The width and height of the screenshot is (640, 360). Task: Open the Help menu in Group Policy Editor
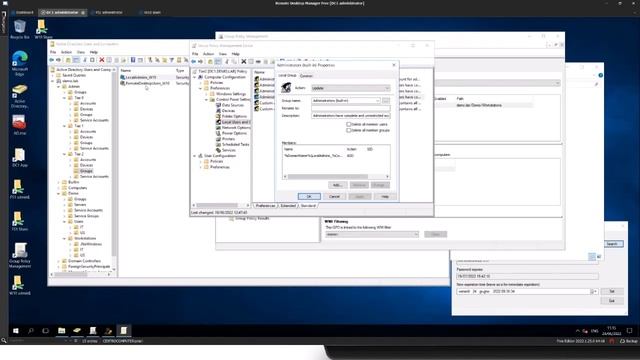236,54
